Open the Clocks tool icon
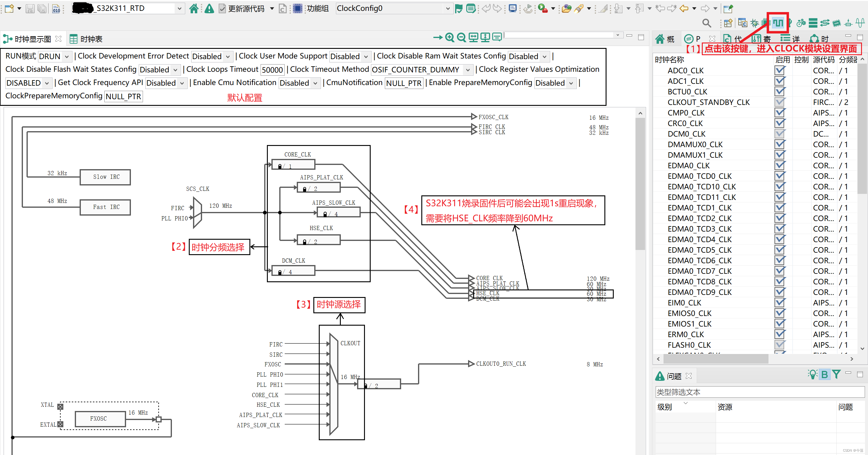 (x=777, y=23)
